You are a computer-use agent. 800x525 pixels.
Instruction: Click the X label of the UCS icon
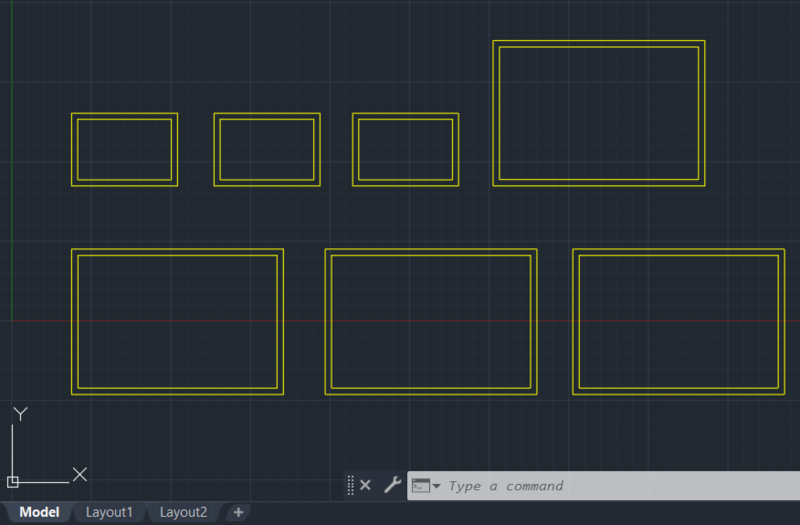tap(80, 474)
